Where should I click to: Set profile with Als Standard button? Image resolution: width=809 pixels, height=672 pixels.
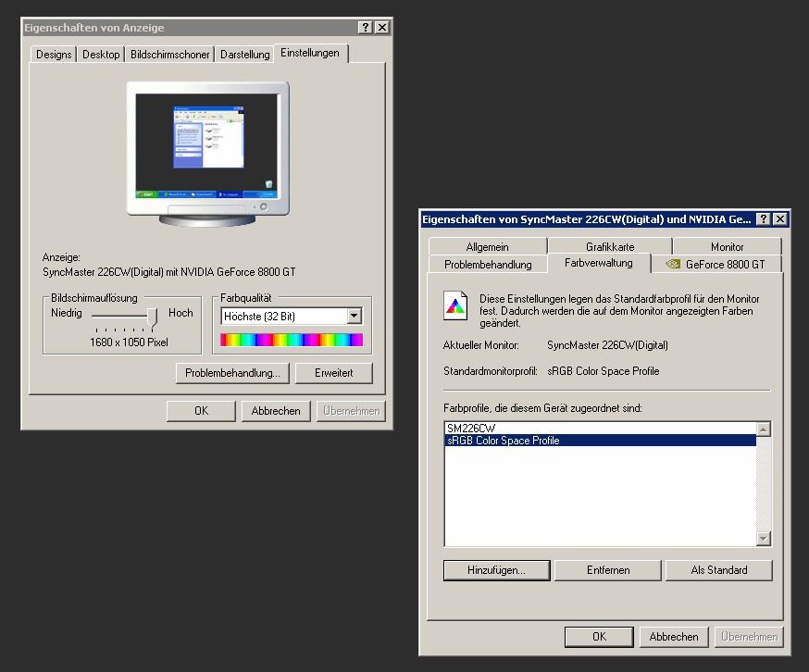click(718, 570)
